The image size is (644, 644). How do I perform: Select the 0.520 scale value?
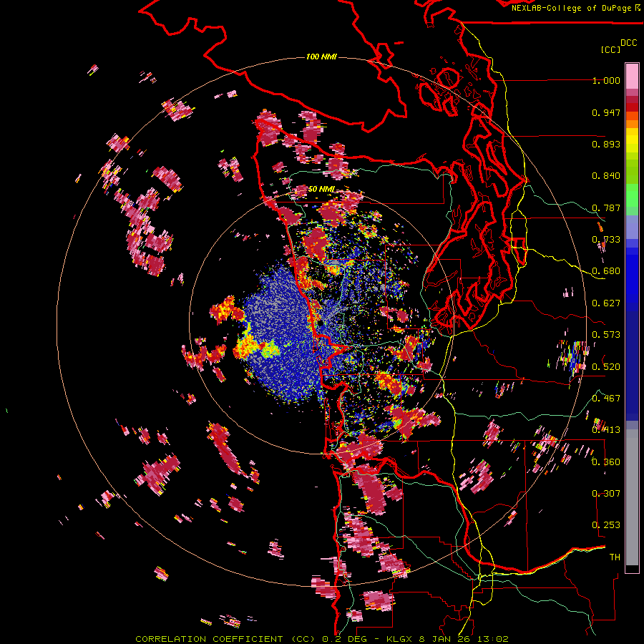(606, 367)
